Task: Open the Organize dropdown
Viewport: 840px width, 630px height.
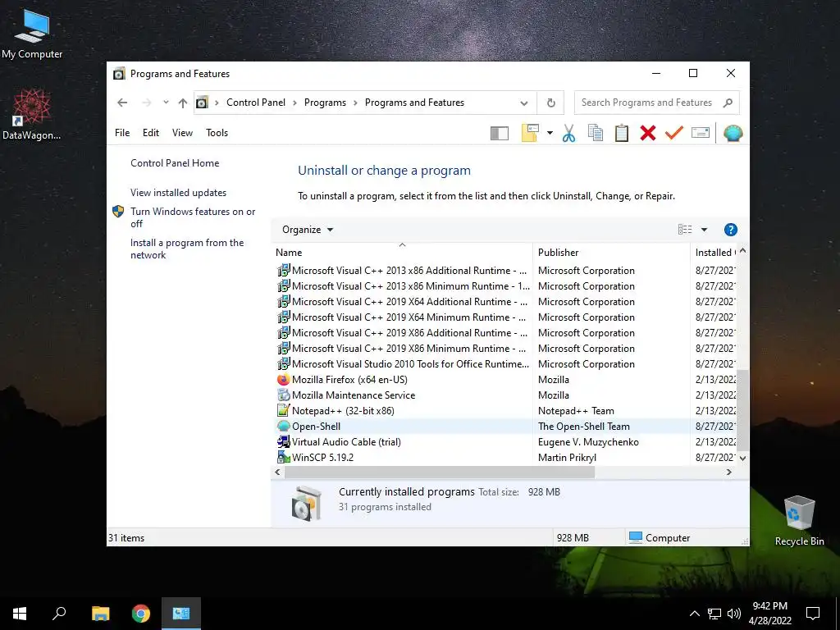Action: point(308,230)
